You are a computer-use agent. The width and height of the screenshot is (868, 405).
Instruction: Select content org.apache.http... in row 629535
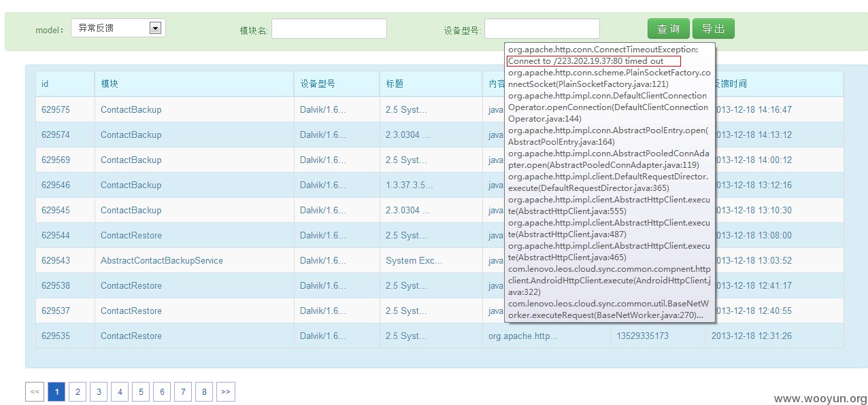point(523,336)
